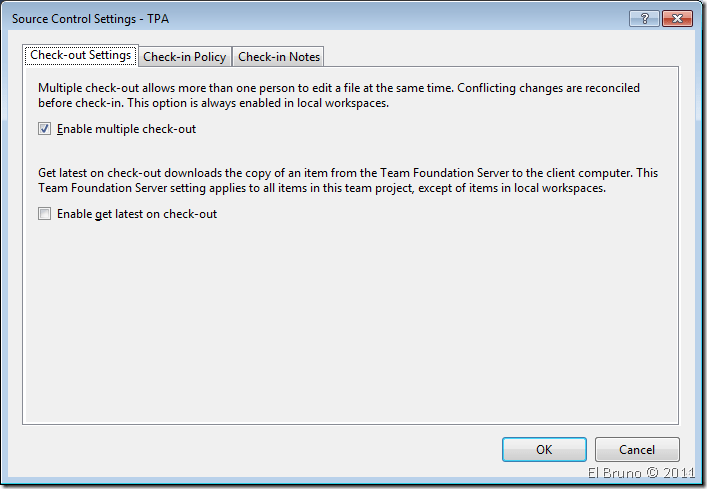The width and height of the screenshot is (707, 489).
Task: Click the question mark Help button
Action: tap(643, 18)
